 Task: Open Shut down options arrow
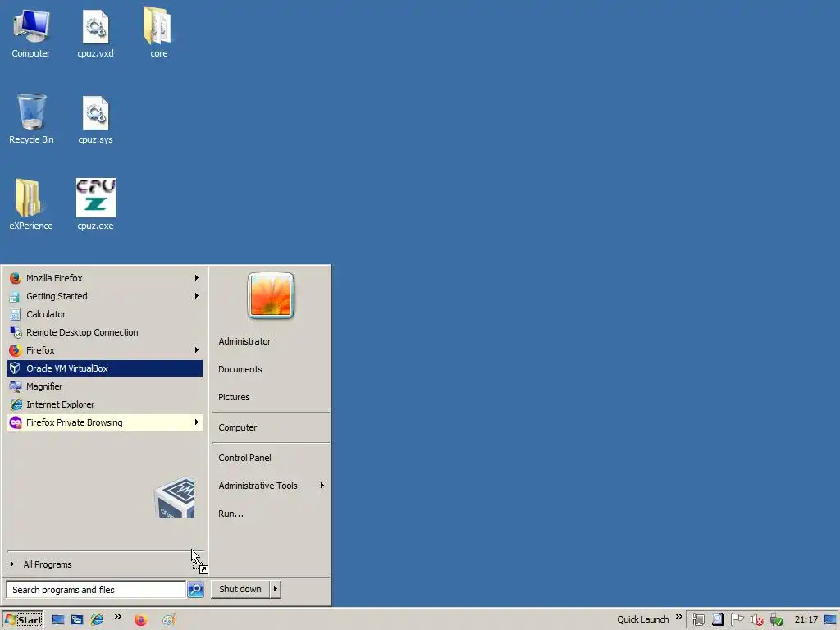(276, 589)
